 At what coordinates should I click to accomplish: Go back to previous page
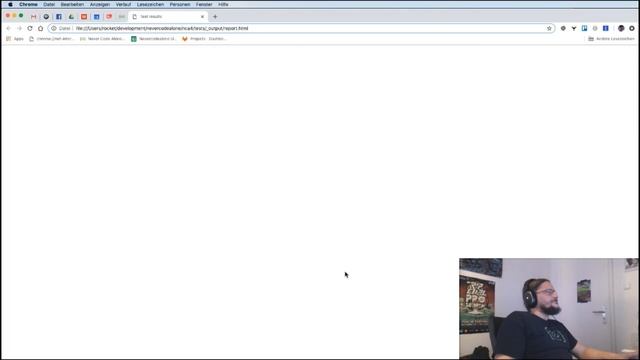tap(9, 29)
